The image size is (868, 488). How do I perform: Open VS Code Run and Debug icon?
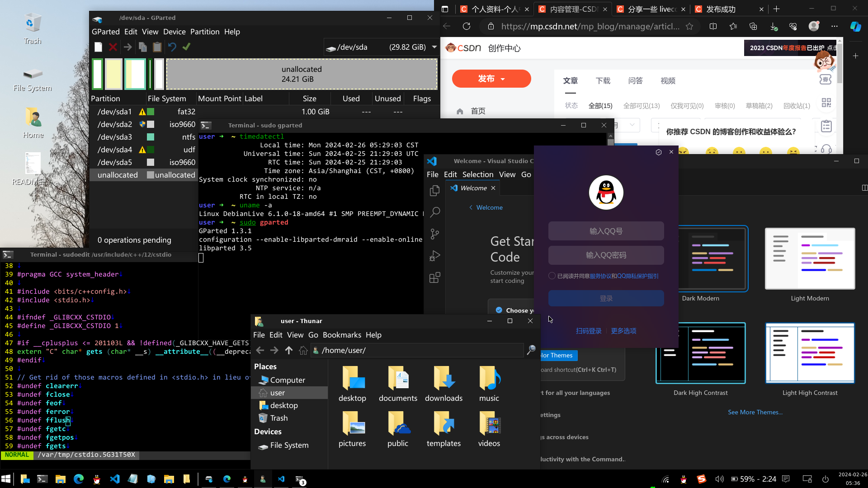pyautogui.click(x=434, y=256)
